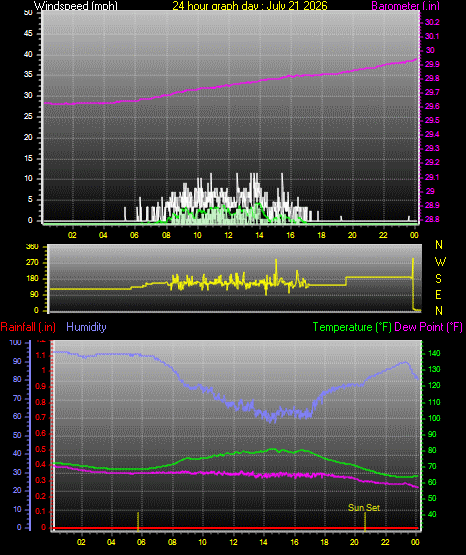
Task: Click the "270" wind direction axis value
Action: 32,262
